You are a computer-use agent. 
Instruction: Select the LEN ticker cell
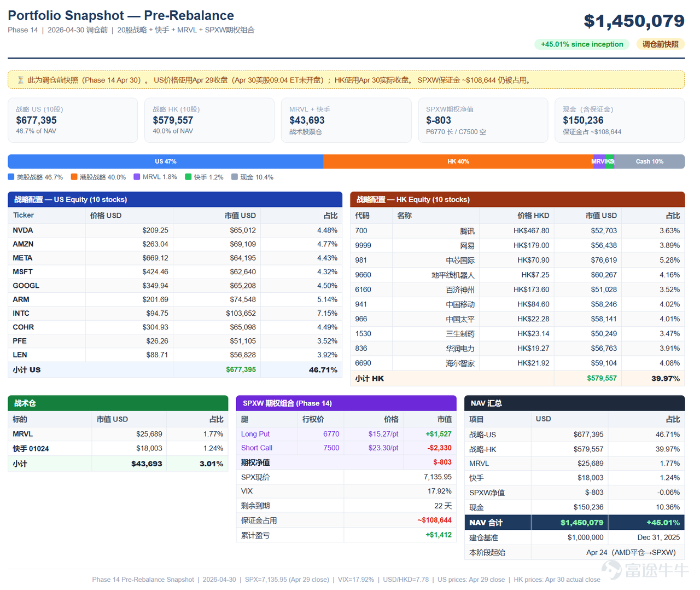coord(46,355)
